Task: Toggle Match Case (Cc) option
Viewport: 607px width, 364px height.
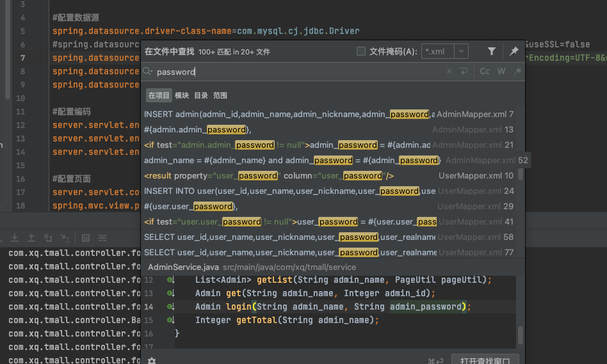Action: click(485, 71)
